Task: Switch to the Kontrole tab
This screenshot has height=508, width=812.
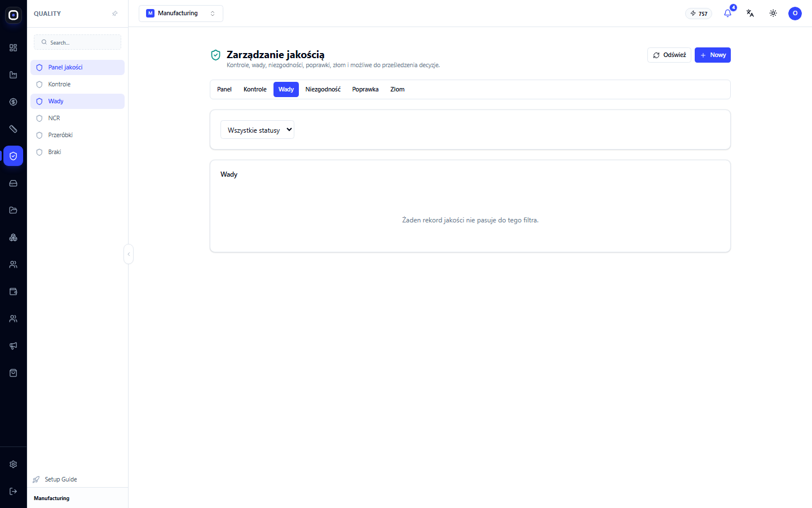Action: point(255,89)
